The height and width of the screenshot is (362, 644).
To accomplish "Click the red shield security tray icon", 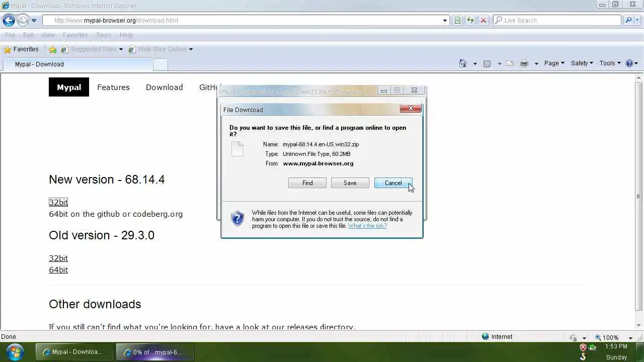I will [583, 347].
